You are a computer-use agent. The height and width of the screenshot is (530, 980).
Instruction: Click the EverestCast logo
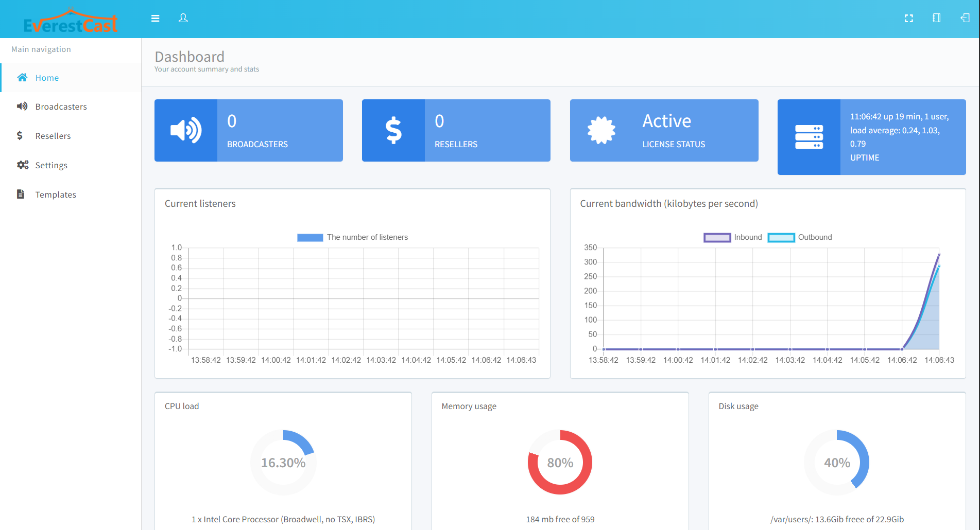coord(71,21)
